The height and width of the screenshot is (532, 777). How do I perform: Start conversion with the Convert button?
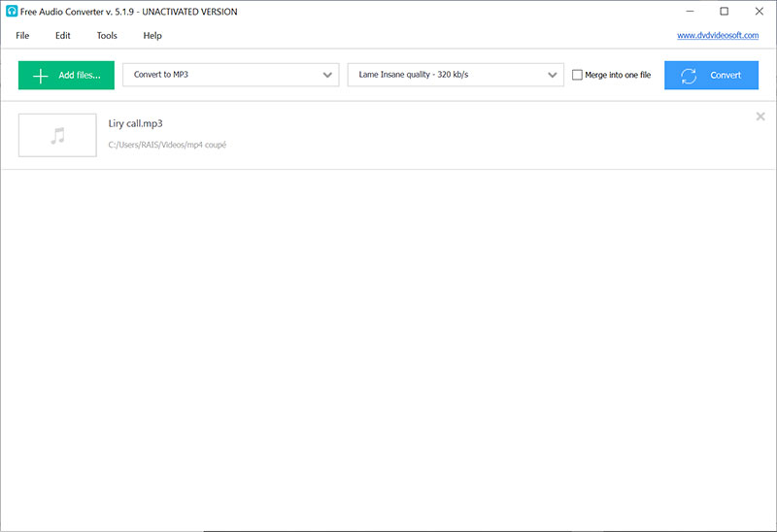click(711, 76)
